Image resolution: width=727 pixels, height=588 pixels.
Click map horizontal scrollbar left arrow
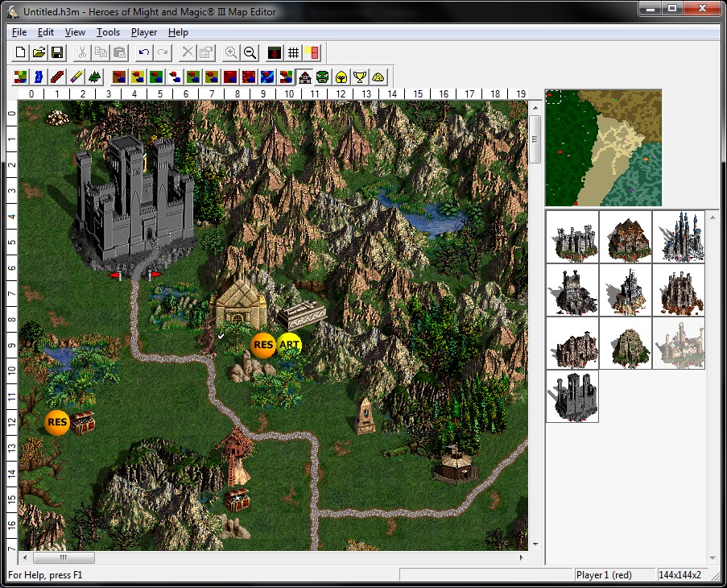click(25, 557)
